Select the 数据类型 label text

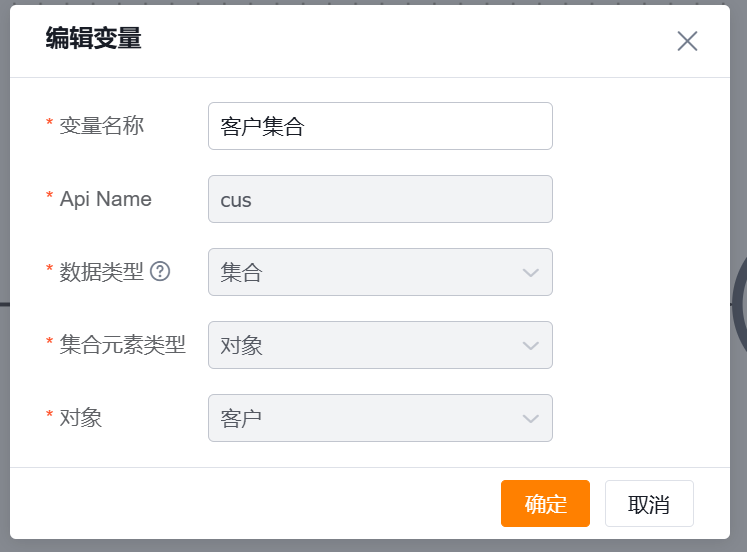101,271
